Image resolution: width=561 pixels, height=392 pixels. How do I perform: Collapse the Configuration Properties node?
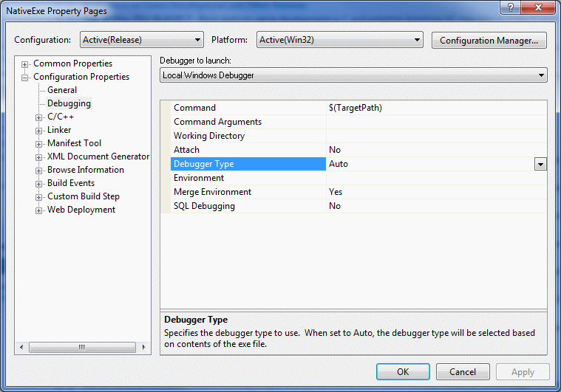point(25,77)
